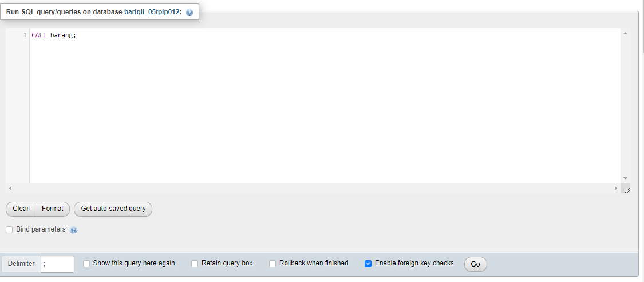Open database link bariqli_05tplp012
The height and width of the screenshot is (282, 644).
(152, 12)
